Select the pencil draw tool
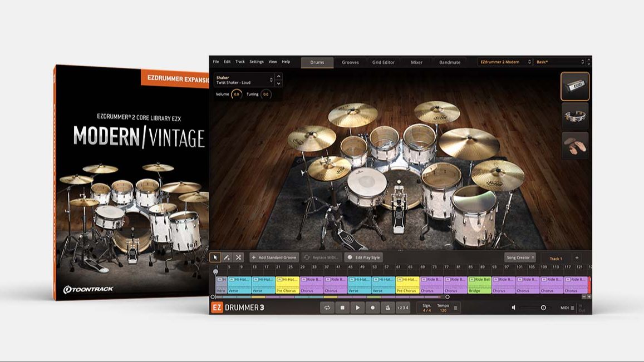Image resolution: width=644 pixels, height=362 pixels. 227,257
